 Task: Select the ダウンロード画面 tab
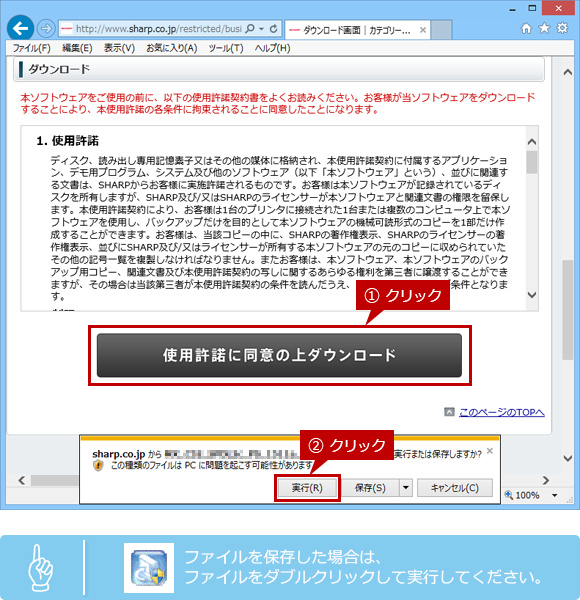coord(357,30)
